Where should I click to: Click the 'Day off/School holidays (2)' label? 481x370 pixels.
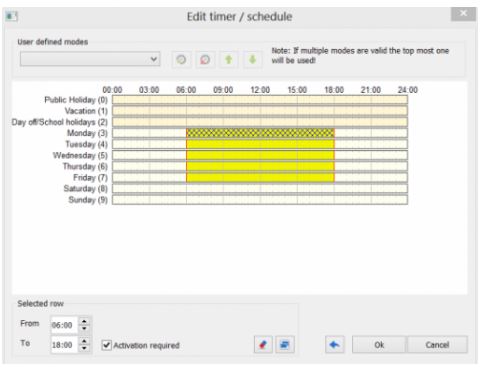pyautogui.click(x=60, y=122)
